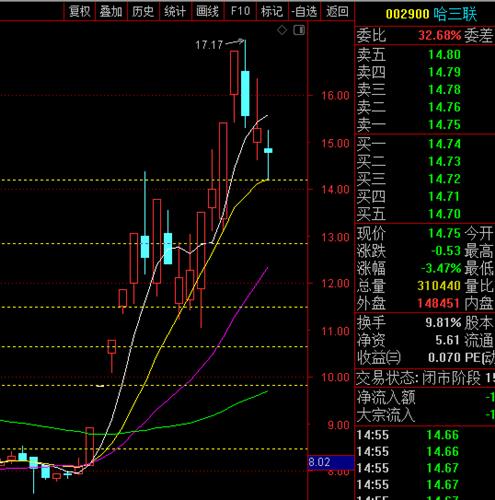Click the 交易状态 闭市阶段 status line
Image resolution: width=495 pixels, height=500 pixels.
(x=425, y=378)
